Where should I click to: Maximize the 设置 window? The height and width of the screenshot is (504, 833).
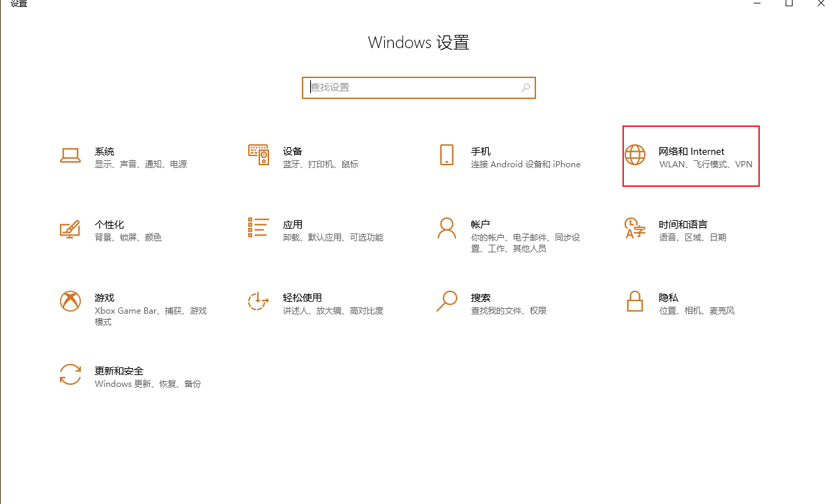click(789, 3)
